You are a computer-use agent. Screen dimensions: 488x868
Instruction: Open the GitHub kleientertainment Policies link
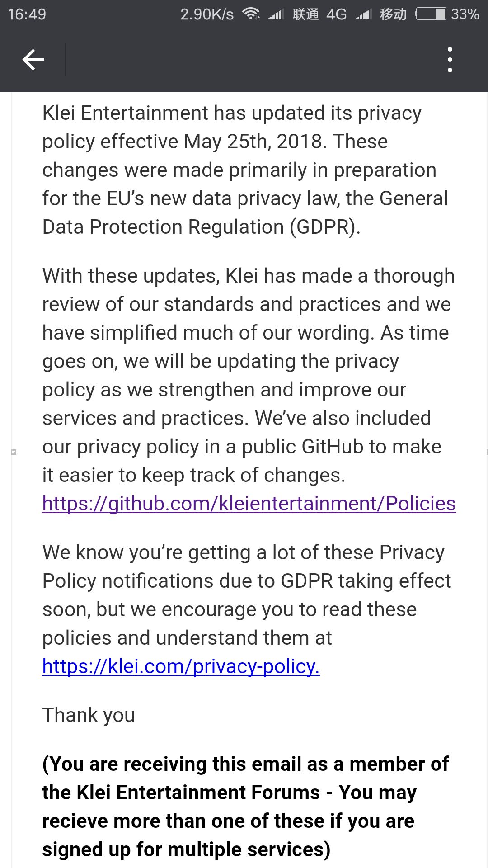pos(249,504)
